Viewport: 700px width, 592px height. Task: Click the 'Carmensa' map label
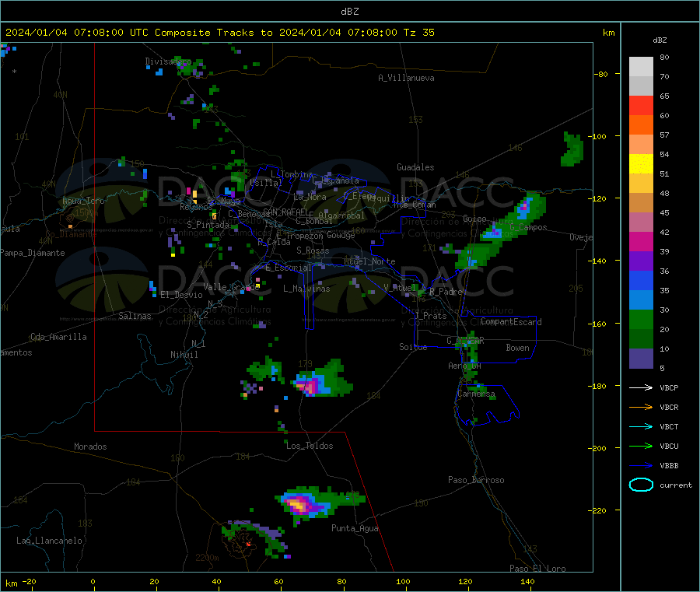point(476,394)
